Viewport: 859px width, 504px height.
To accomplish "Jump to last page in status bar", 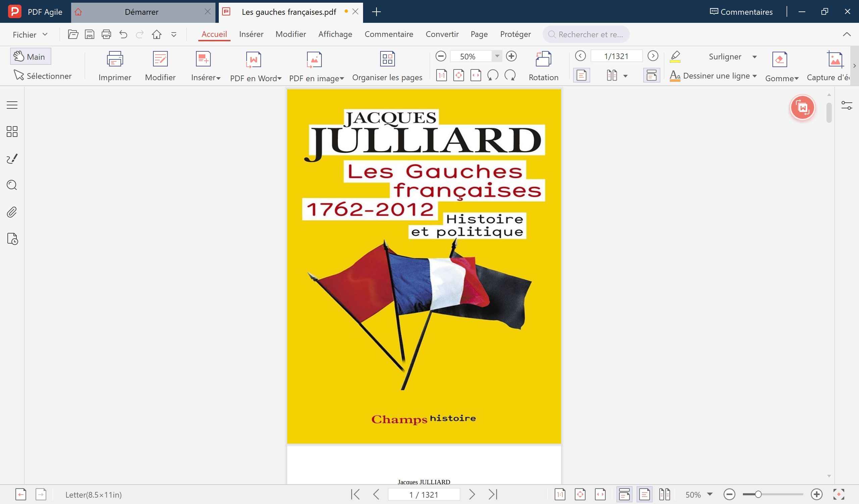I will (x=493, y=494).
